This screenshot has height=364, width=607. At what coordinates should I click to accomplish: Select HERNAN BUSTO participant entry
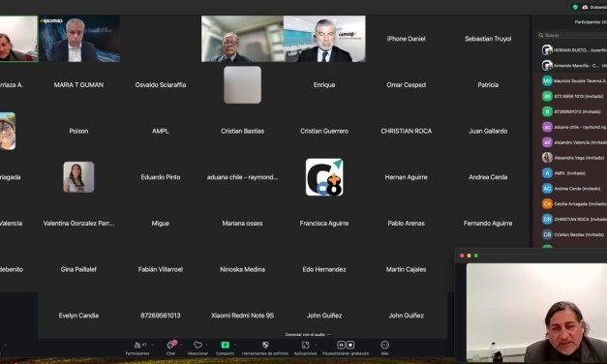click(x=574, y=50)
